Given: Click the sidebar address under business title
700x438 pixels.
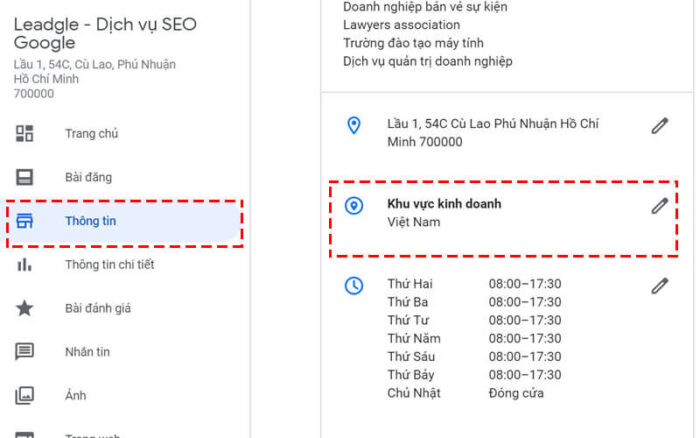Looking at the screenshot, I should (95, 79).
